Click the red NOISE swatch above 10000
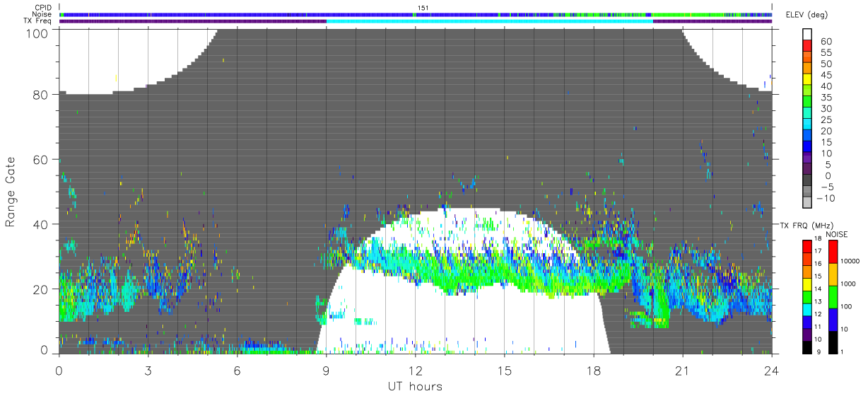Viewport: 868px width, 401px height. click(833, 251)
